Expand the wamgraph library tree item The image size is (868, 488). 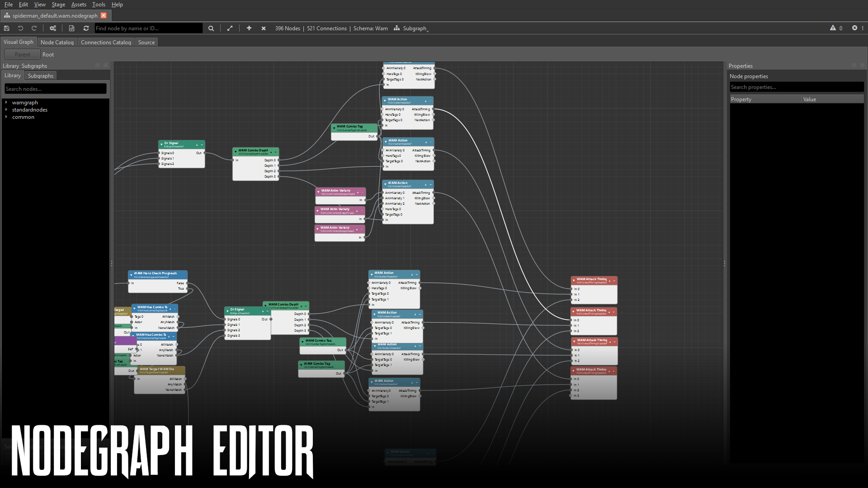pyautogui.click(x=6, y=103)
